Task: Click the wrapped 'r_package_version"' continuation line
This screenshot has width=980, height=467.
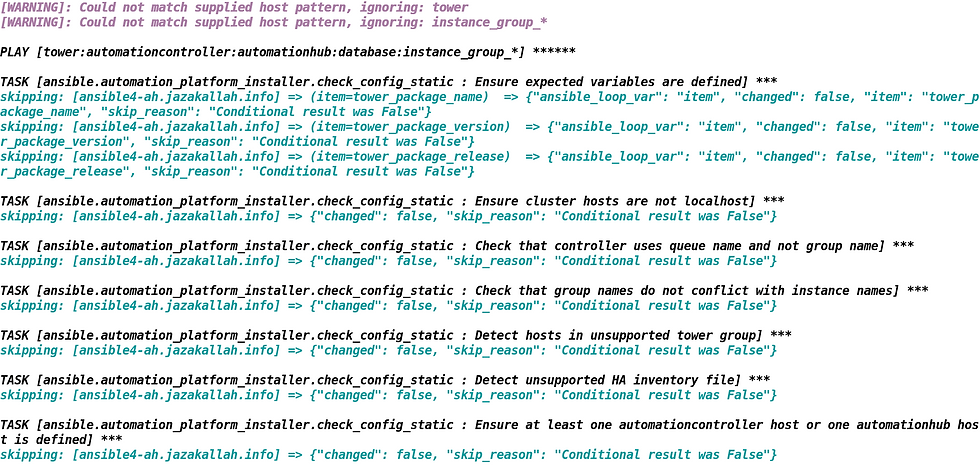Action: point(238,142)
